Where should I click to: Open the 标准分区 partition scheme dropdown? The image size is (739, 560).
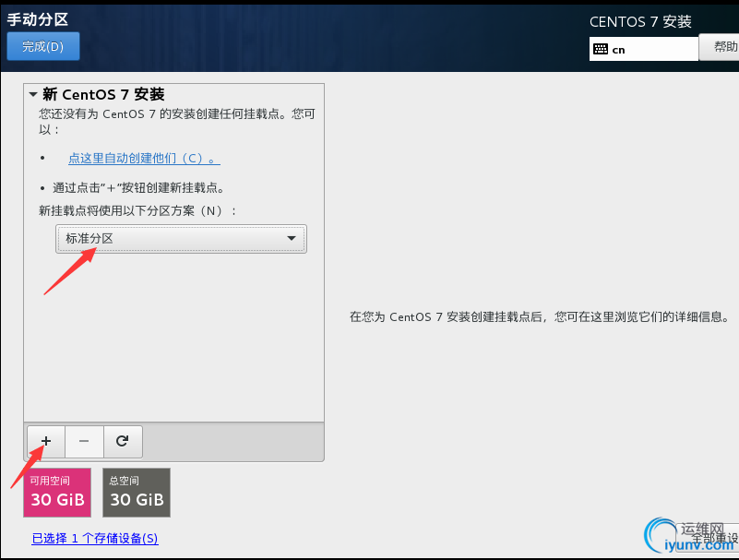pyautogui.click(x=181, y=239)
